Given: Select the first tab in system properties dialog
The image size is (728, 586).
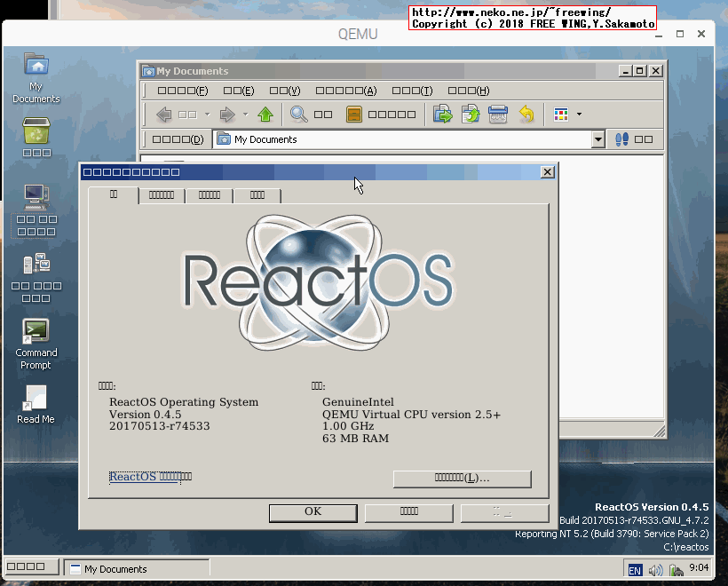Looking at the screenshot, I should (x=114, y=194).
